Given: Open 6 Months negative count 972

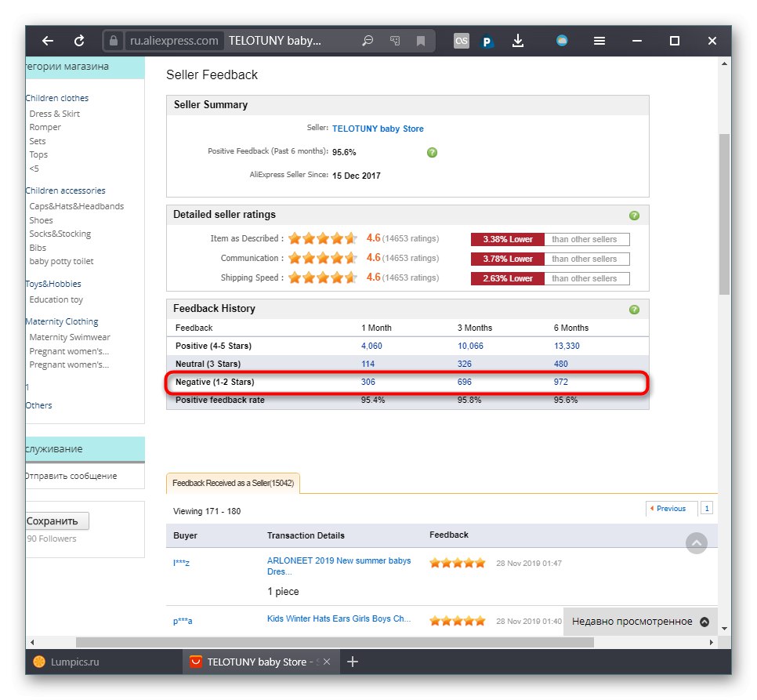Looking at the screenshot, I should point(560,382).
